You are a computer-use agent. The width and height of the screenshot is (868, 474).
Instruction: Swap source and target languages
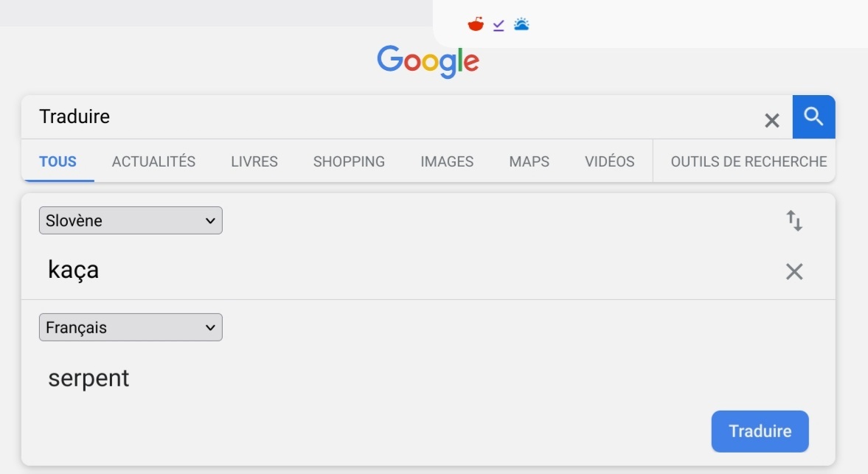click(794, 220)
